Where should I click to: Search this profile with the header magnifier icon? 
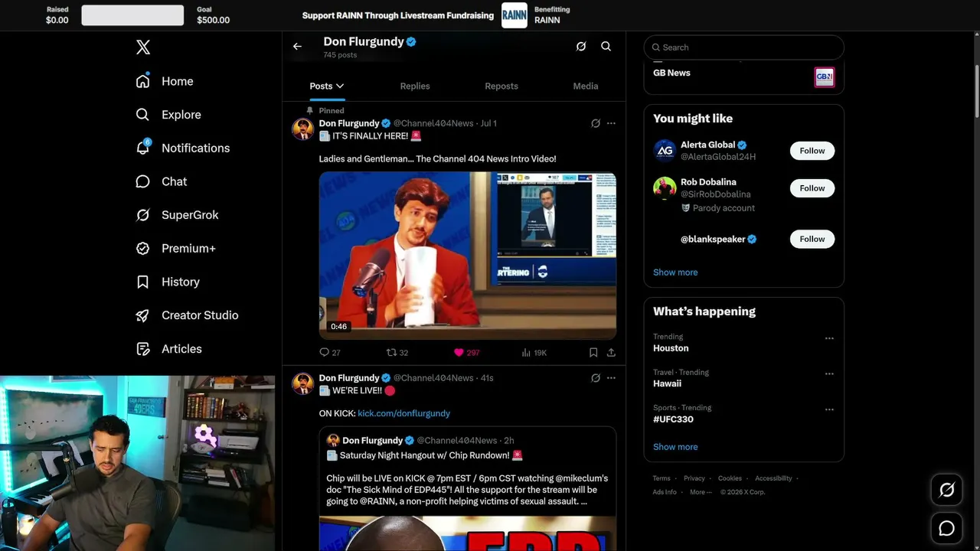(606, 47)
